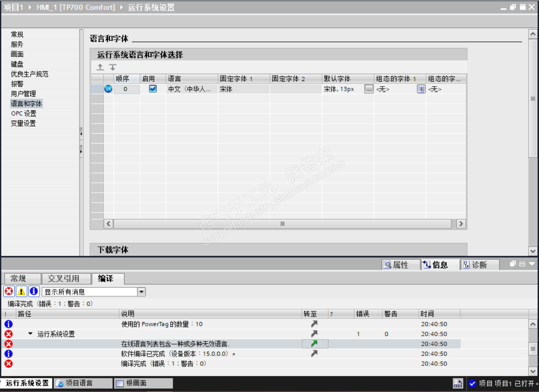This screenshot has width=539, height=392.
Task: Open the 显示所有消息 dropdown
Action: 142,292
